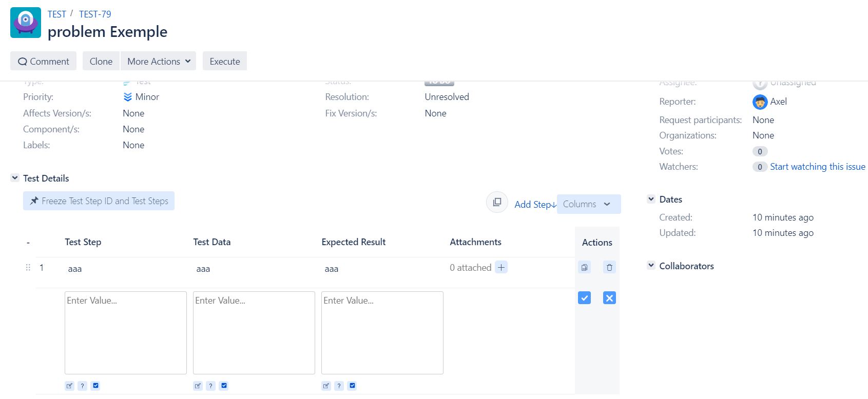Toggle the checkbox under the Test Step field
Image resolution: width=868 pixels, height=399 pixels.
point(95,386)
